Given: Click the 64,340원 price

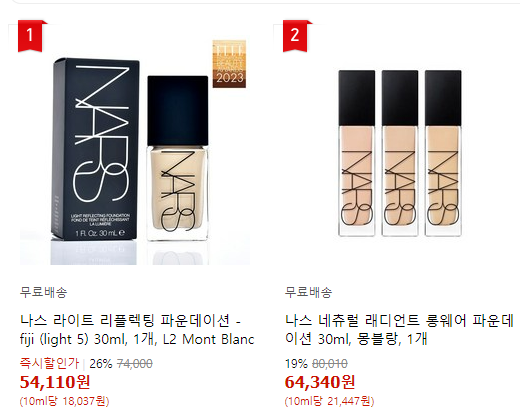Looking at the screenshot, I should click(x=320, y=382).
